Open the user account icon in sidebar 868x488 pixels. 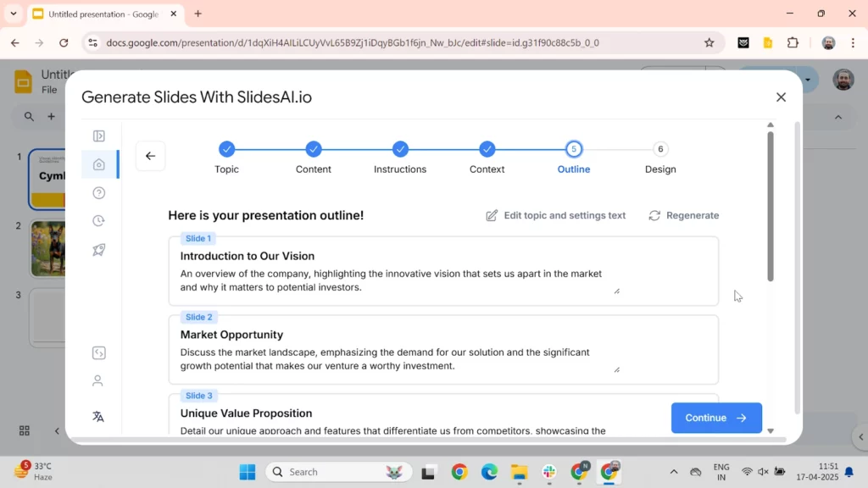[98, 381]
